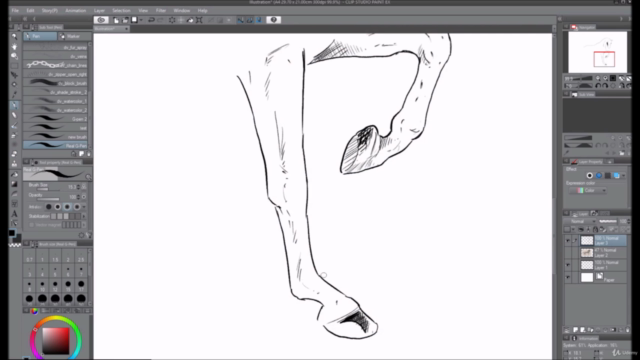Toggle visibility of Layer 2
The height and width of the screenshot is (360, 640).
point(568,253)
